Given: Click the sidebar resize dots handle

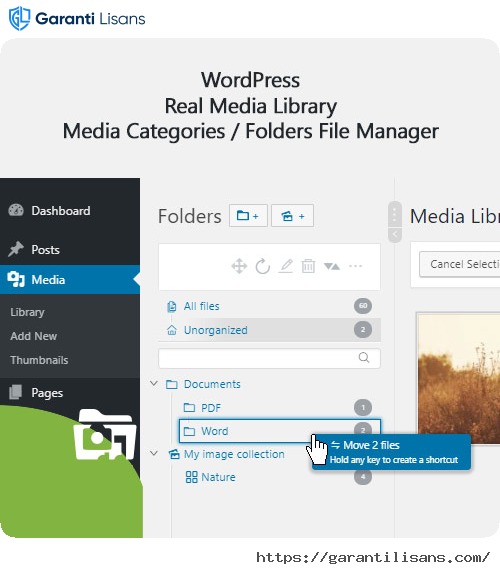Looking at the screenshot, I should click(x=395, y=215).
